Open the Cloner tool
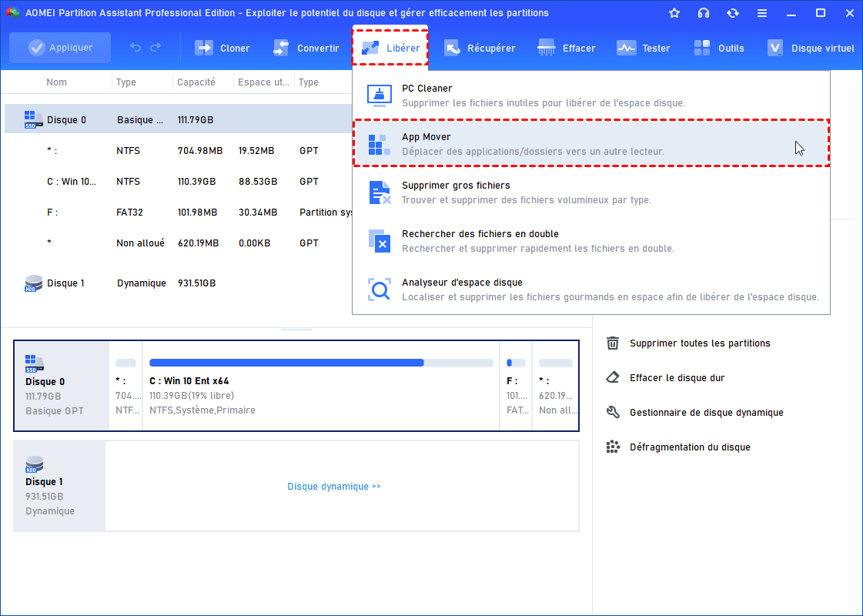Image resolution: width=863 pixels, height=616 pixels. tap(222, 48)
